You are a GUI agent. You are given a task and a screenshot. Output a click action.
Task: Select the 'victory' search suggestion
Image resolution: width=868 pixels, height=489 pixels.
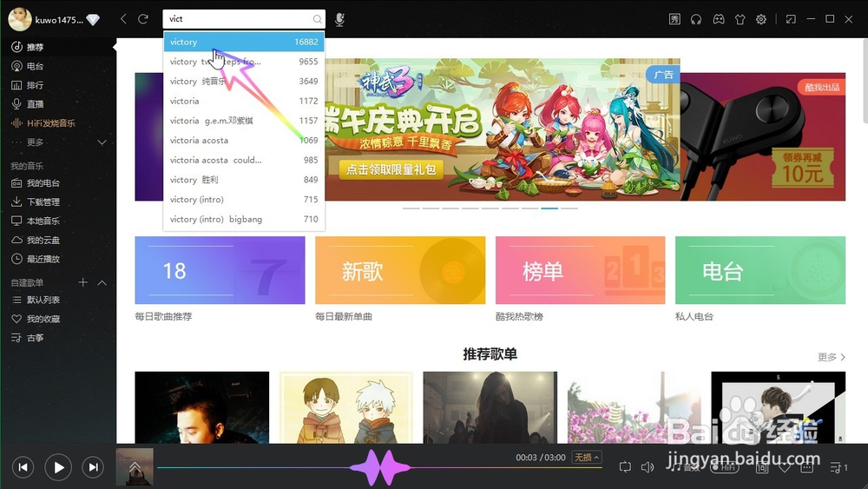(x=244, y=42)
